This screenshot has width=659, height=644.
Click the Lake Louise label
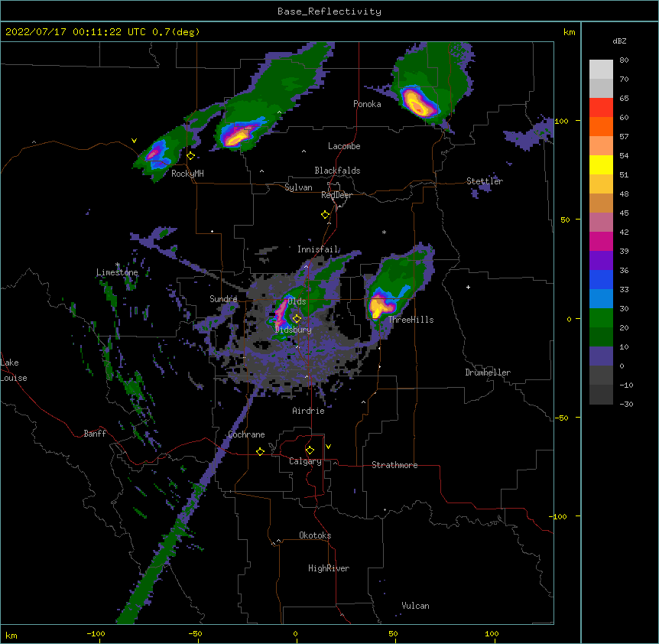click(14, 370)
